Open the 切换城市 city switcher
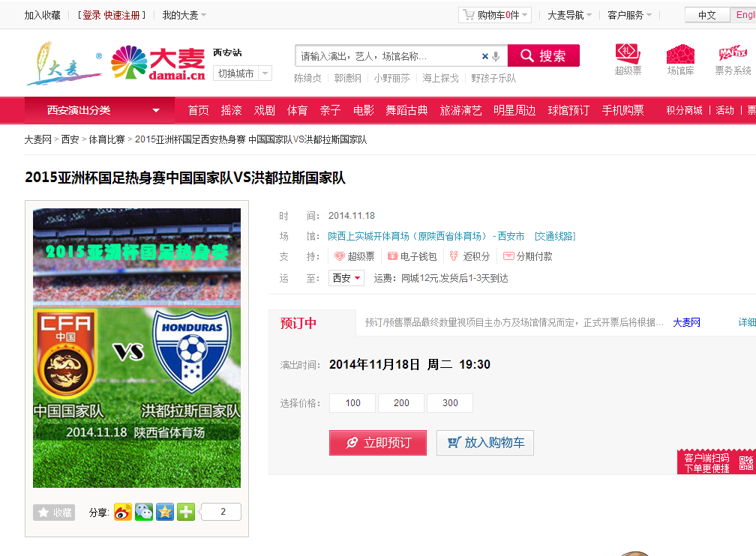 tap(242, 73)
